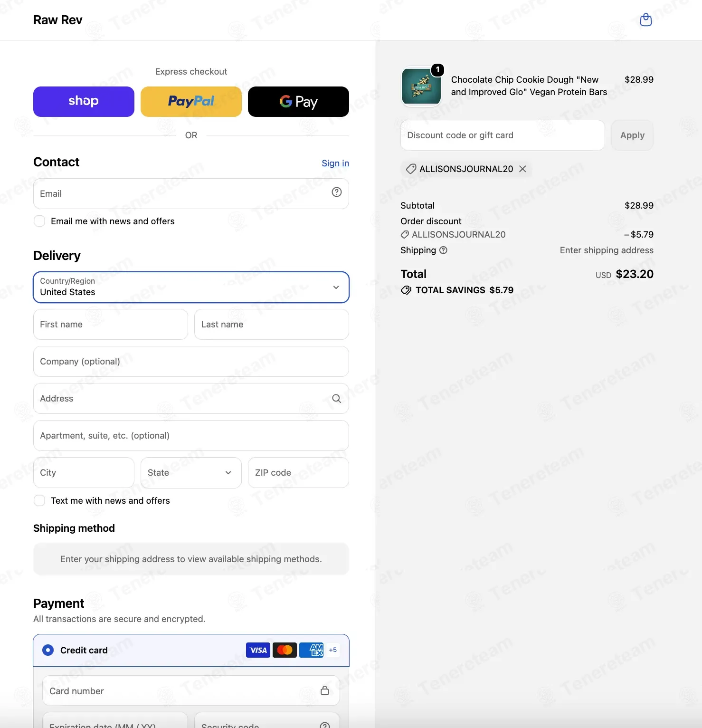
Task: Focus the First name field
Action: click(111, 325)
